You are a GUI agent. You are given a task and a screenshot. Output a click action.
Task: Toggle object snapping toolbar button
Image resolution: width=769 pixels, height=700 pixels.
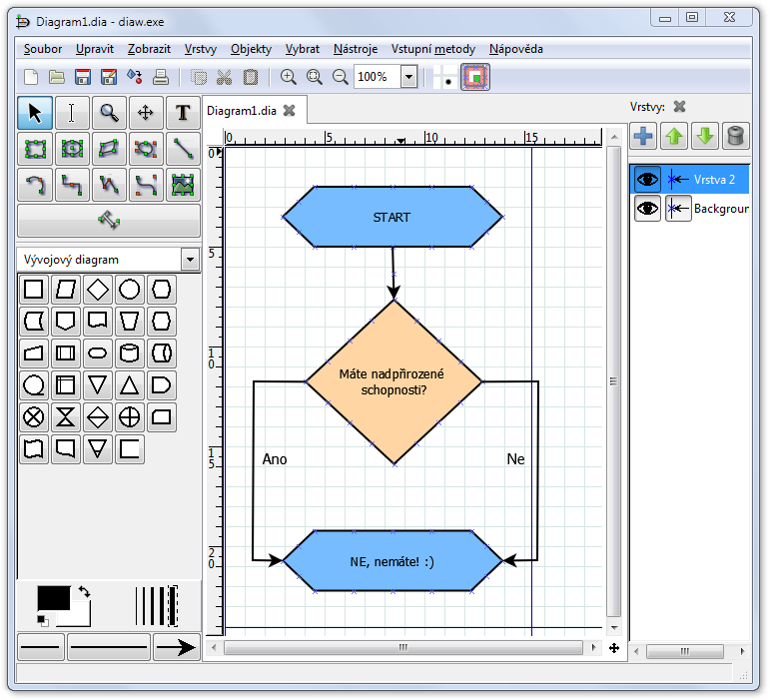(x=476, y=77)
